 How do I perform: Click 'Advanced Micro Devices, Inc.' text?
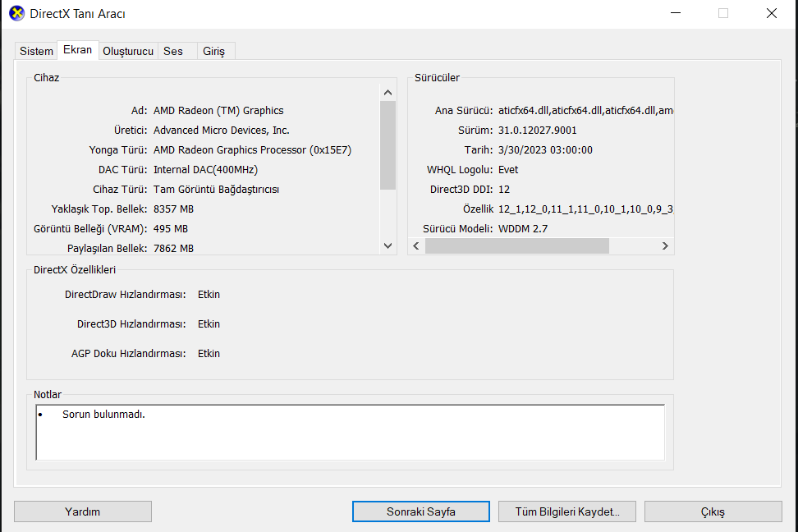pyautogui.click(x=222, y=131)
